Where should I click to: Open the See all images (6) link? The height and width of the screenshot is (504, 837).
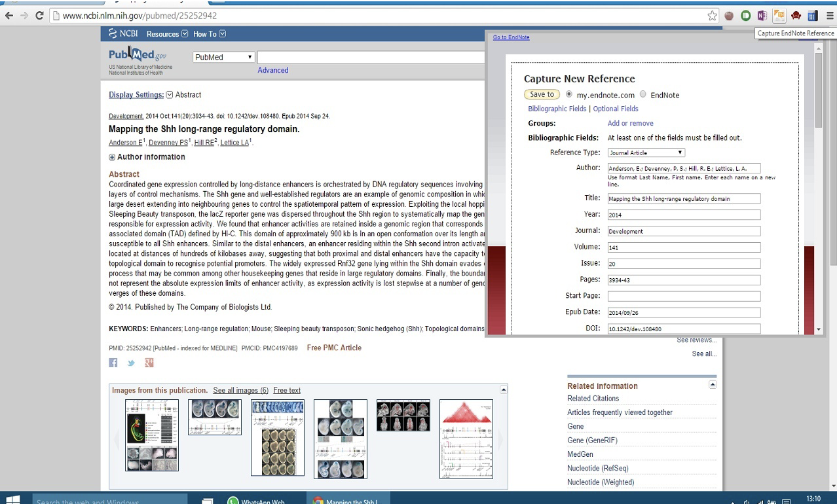pos(240,390)
